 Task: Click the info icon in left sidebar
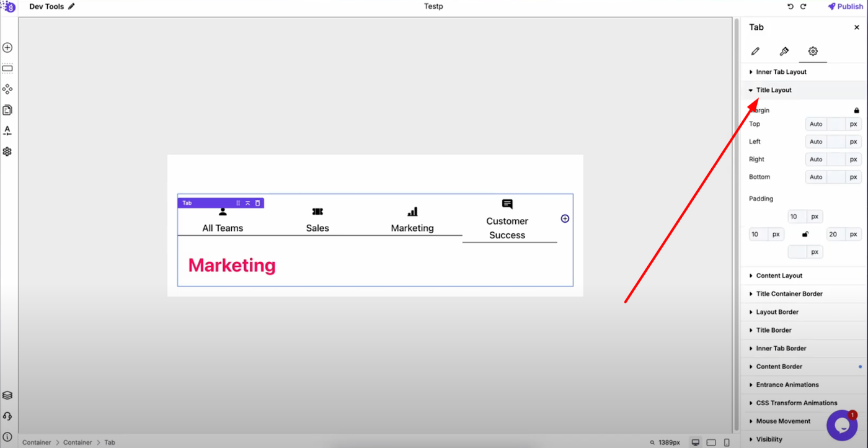(x=7, y=437)
